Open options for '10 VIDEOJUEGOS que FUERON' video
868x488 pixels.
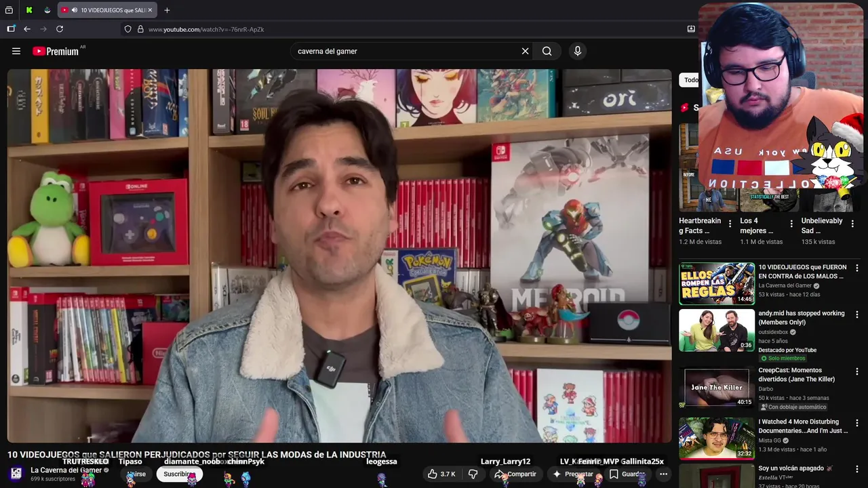click(857, 268)
